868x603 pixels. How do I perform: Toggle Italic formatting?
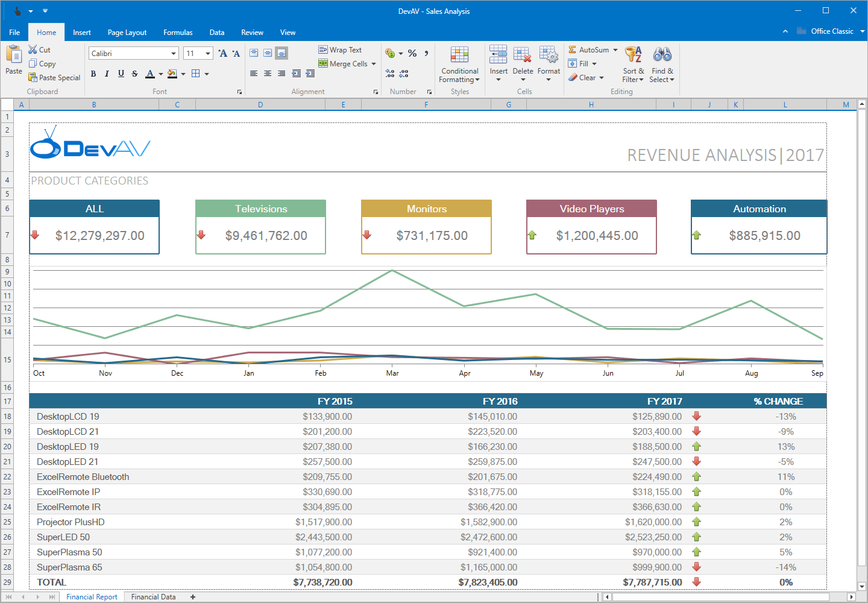click(x=107, y=74)
